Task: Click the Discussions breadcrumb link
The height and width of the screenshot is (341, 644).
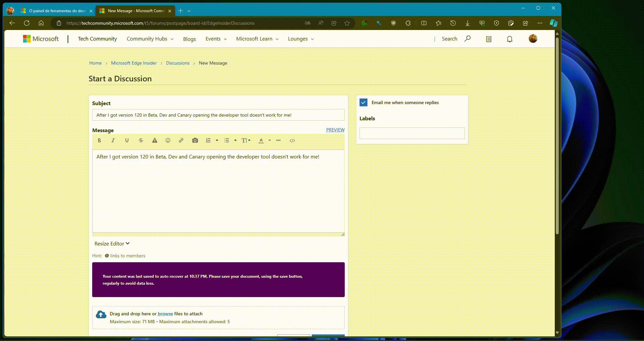Action: click(178, 63)
